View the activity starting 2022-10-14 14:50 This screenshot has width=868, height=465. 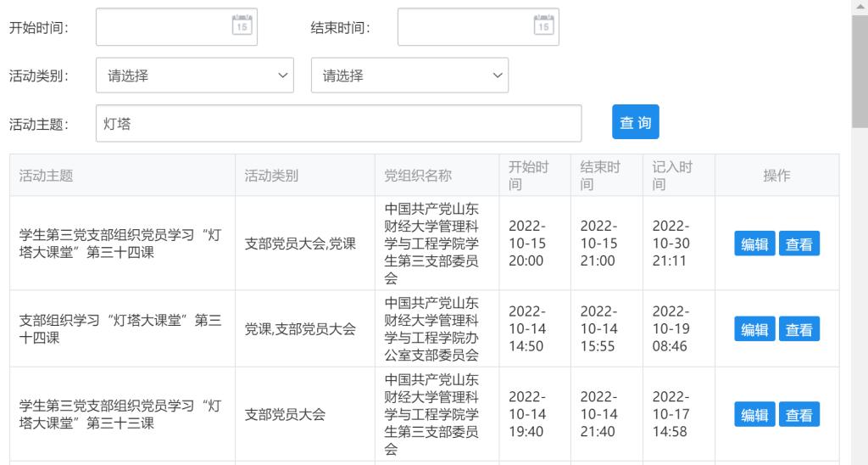(x=798, y=329)
